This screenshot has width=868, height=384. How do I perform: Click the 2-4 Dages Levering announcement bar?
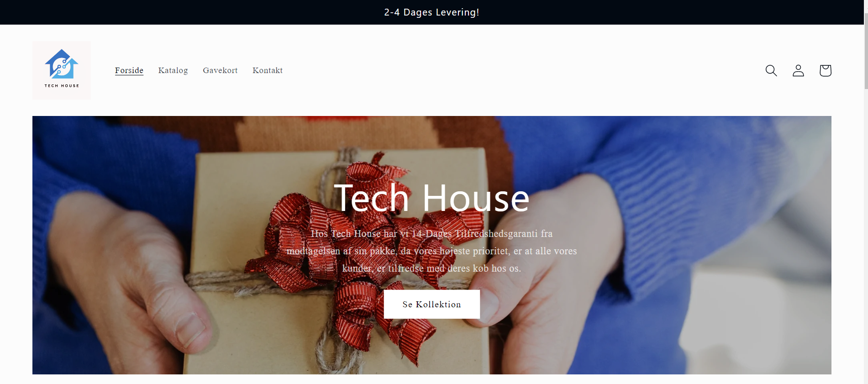431,12
